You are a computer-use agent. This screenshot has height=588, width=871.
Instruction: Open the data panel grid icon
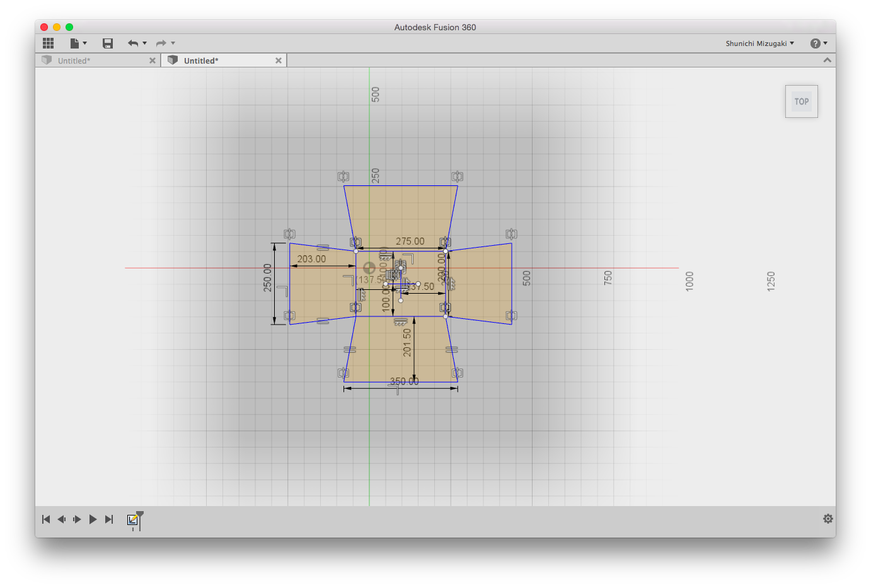click(x=49, y=43)
